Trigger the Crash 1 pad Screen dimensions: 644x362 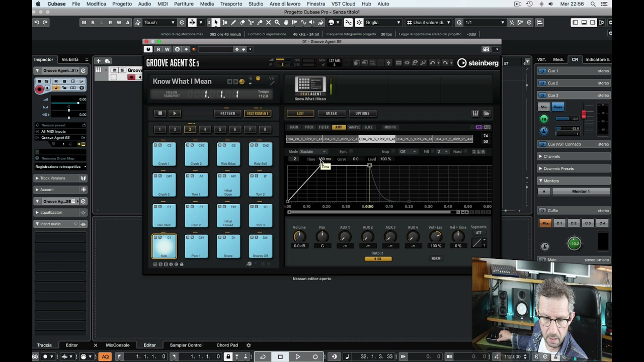tap(164, 154)
